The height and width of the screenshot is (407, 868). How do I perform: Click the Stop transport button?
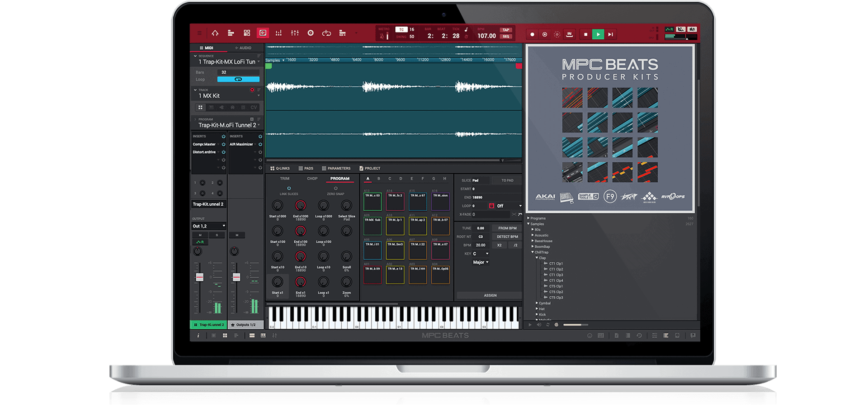(x=585, y=34)
